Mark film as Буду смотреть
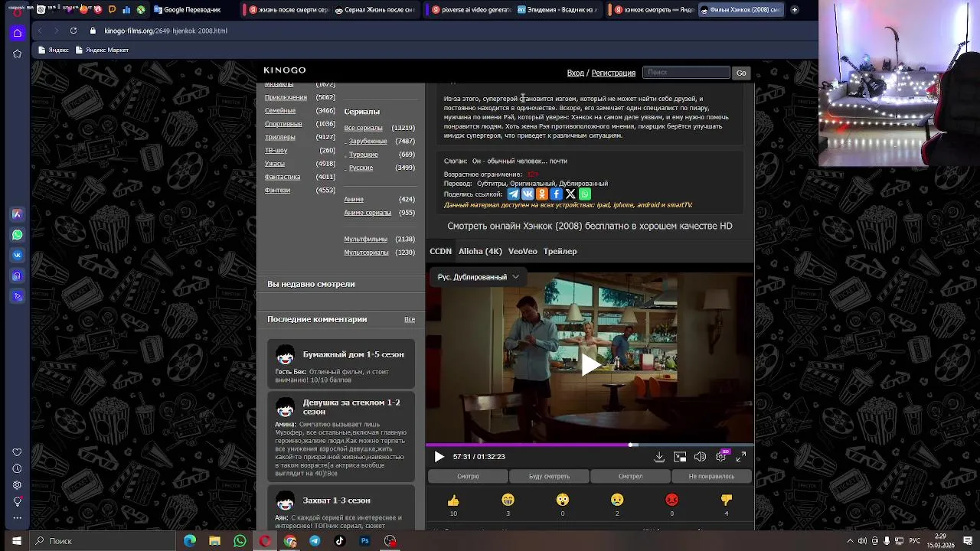This screenshot has width=980, height=551. point(549,476)
